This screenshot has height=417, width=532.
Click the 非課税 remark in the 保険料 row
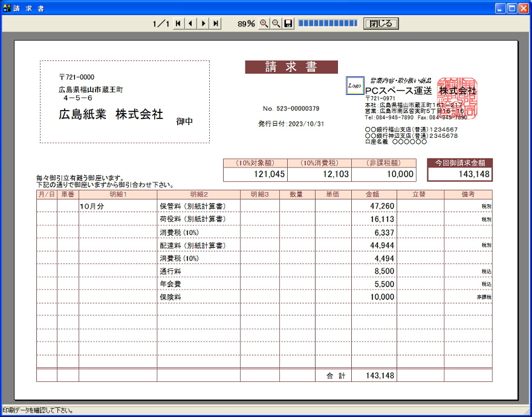[x=484, y=297]
